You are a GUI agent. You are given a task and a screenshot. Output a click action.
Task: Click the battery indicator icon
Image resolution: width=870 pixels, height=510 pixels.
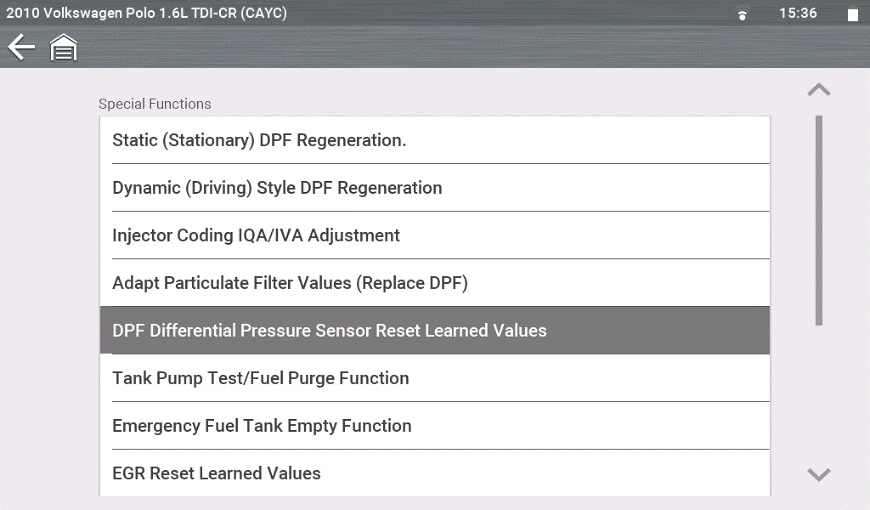852,15
